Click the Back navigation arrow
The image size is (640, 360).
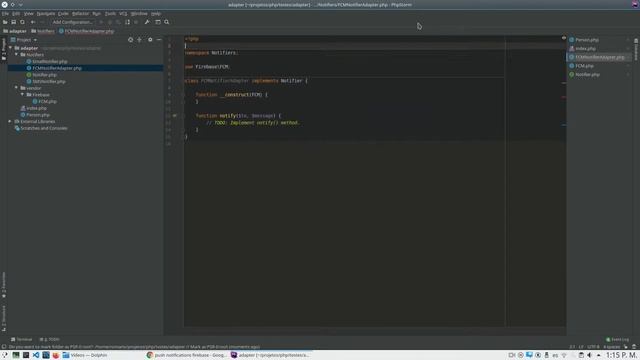pos(33,22)
